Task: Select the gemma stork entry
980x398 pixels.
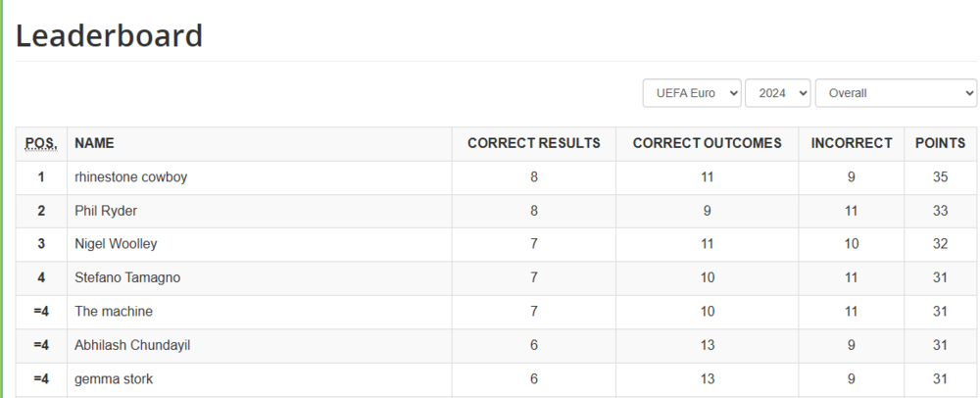Action: pos(114,378)
